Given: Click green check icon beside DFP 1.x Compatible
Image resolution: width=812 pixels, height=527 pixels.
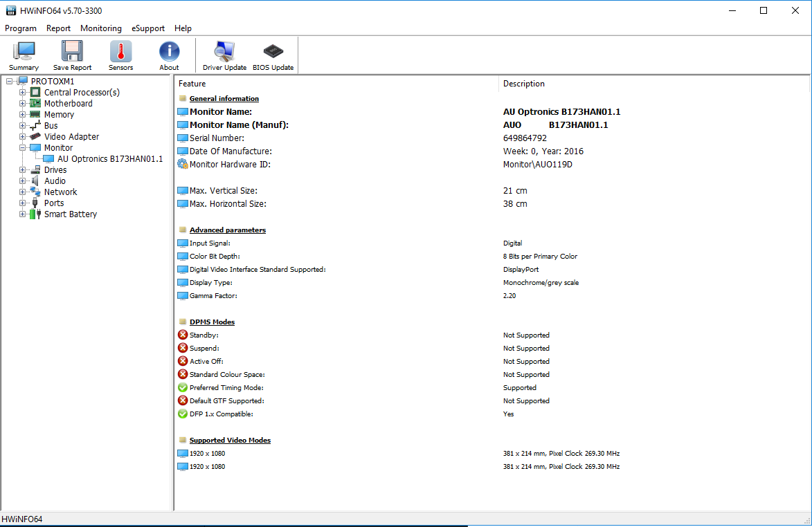Looking at the screenshot, I should click(183, 414).
